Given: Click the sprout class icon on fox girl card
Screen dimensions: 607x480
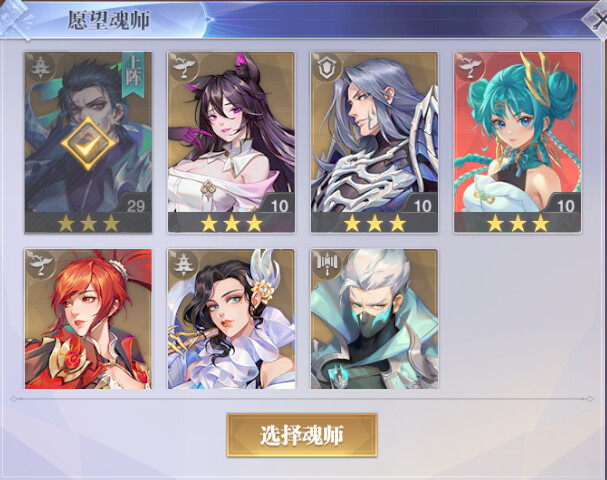Looking at the screenshot, I should click(183, 68).
